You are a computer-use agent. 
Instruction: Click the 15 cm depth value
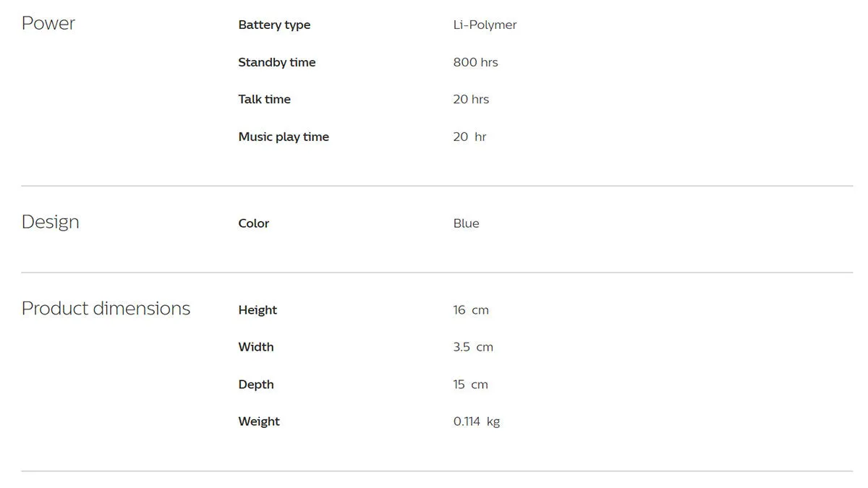(470, 385)
